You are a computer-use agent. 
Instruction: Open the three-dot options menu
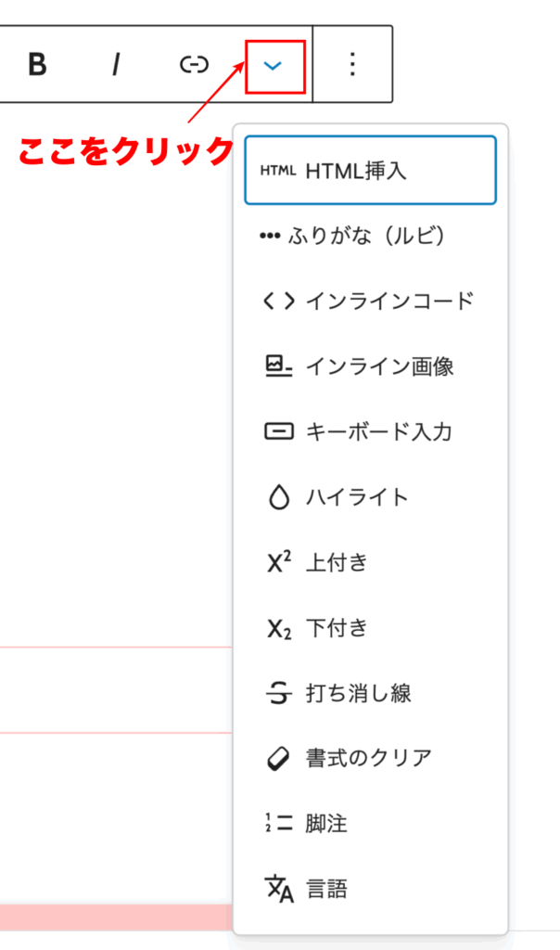351,64
